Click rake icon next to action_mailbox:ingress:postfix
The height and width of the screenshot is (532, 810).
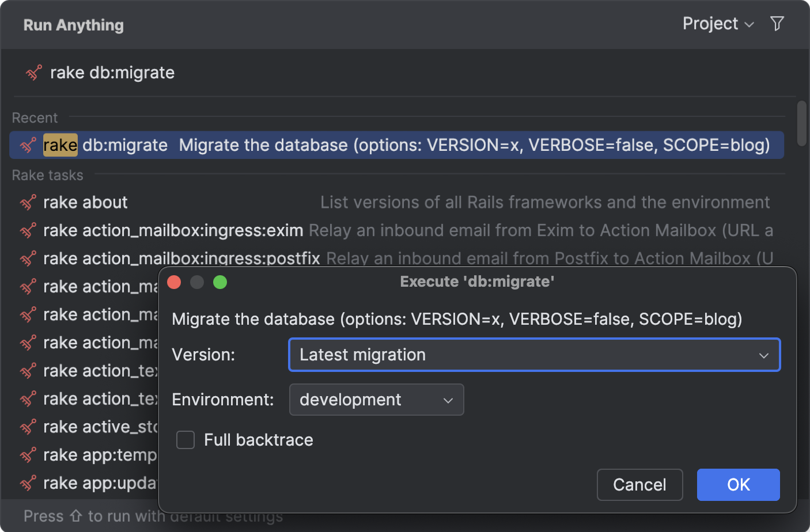(28, 259)
